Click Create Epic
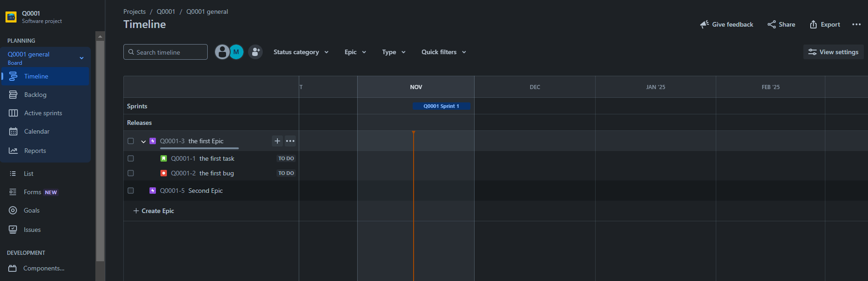The image size is (868, 281). (x=154, y=211)
